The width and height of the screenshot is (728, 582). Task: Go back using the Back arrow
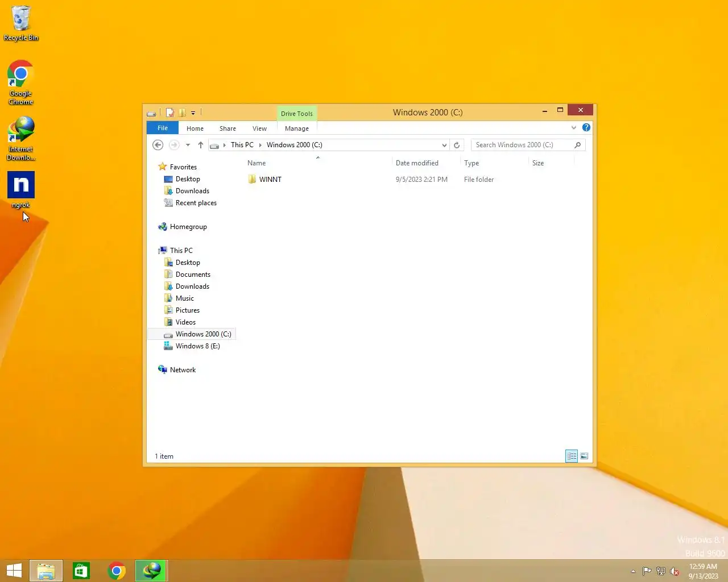pos(158,145)
